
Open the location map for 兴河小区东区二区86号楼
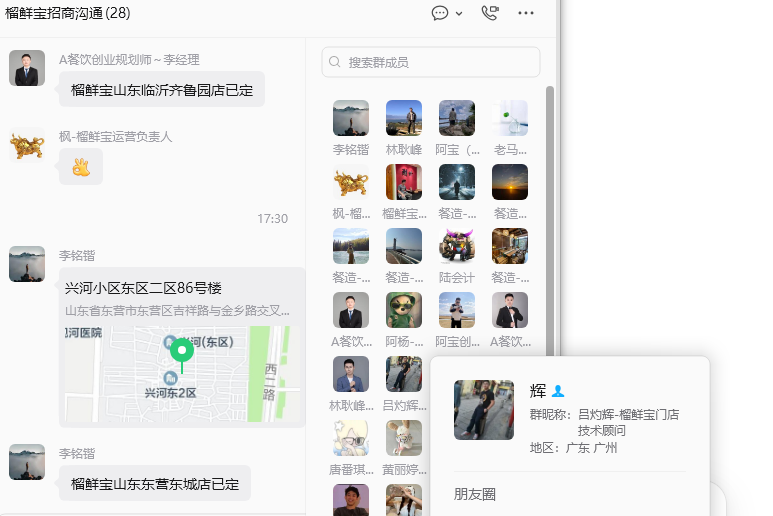pos(182,347)
